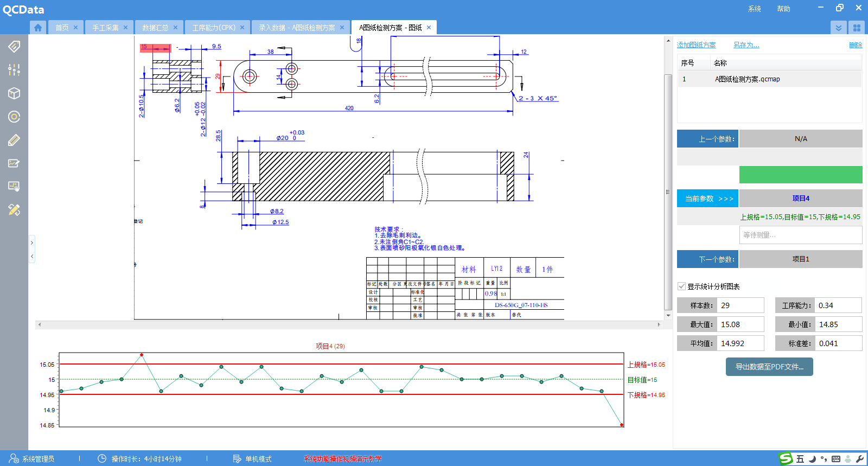Click the drawing vertical scrollbar up arrow
Viewport: 868px width, 466px height.
(668, 41)
